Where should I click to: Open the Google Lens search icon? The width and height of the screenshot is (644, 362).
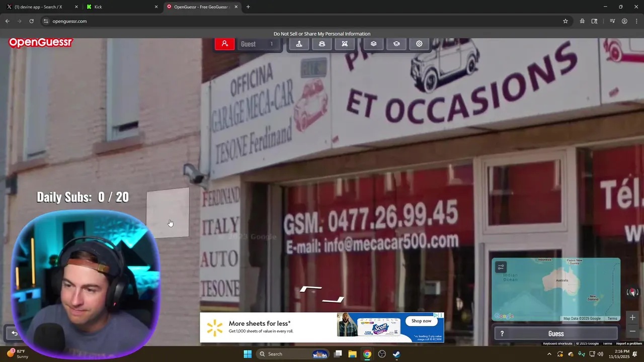pyautogui.click(x=595, y=21)
